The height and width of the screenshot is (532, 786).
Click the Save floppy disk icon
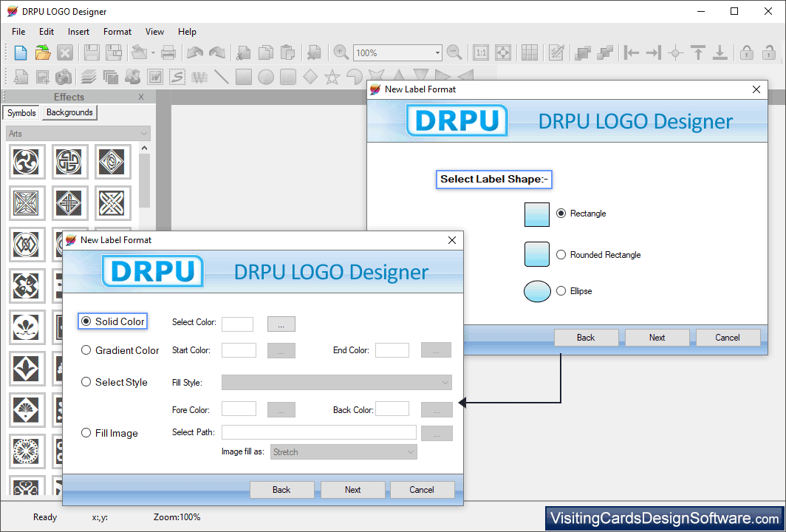pyautogui.click(x=92, y=52)
